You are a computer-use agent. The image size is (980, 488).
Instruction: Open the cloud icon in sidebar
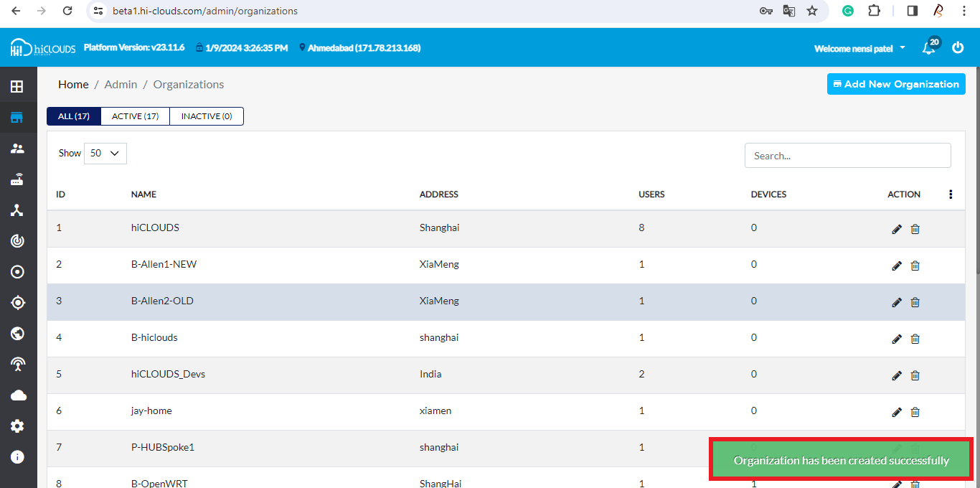[x=18, y=395]
